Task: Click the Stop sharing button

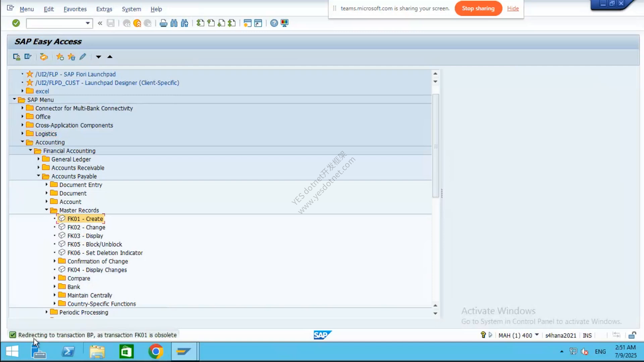Action: point(478,8)
